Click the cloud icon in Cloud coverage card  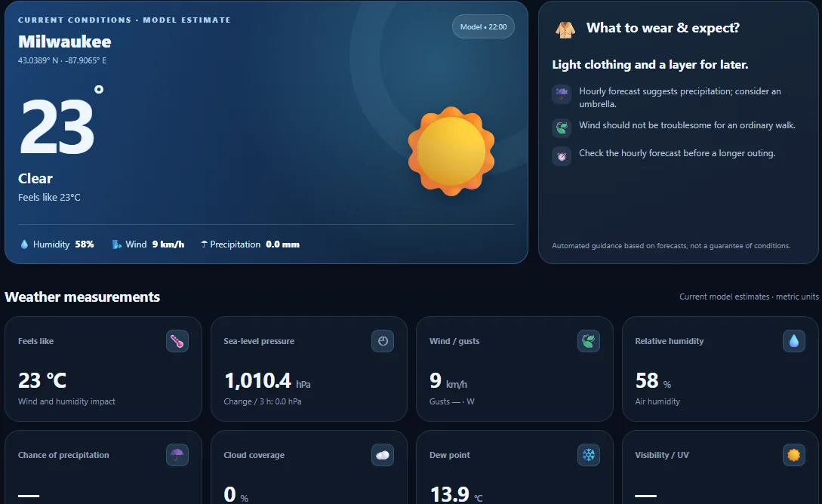coord(383,455)
